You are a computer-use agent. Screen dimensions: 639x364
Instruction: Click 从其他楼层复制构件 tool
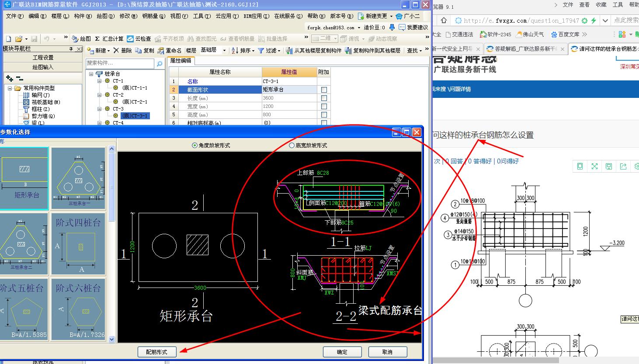click(313, 51)
